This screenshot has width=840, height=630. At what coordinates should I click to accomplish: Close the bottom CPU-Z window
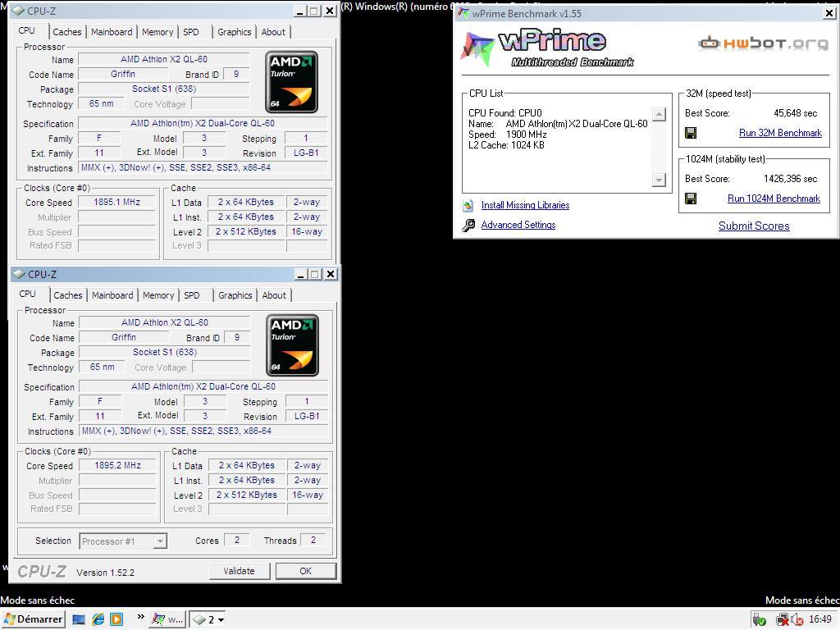331,274
